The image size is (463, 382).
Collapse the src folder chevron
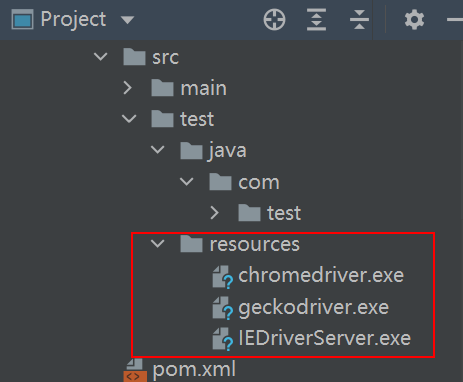(100, 56)
